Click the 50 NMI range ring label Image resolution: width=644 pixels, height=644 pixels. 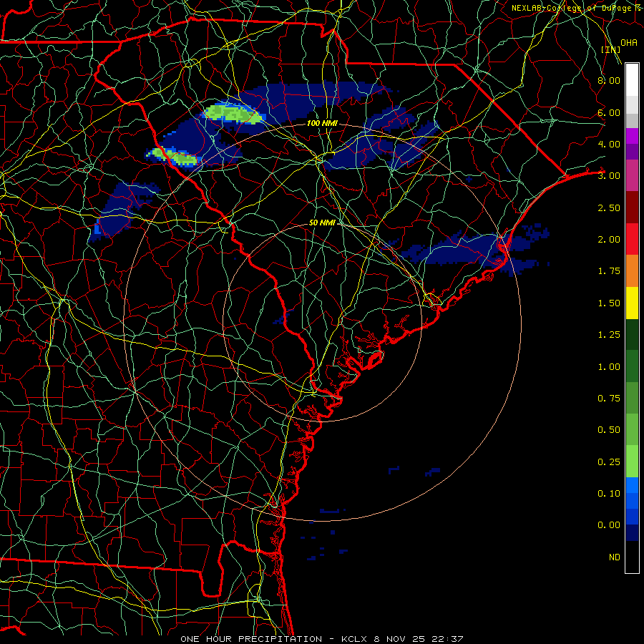[x=322, y=223]
